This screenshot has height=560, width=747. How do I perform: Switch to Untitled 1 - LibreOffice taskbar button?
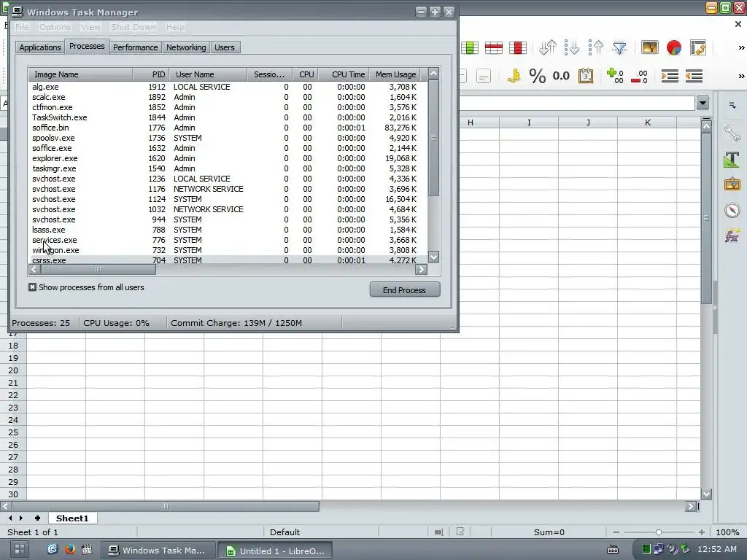[275, 551]
